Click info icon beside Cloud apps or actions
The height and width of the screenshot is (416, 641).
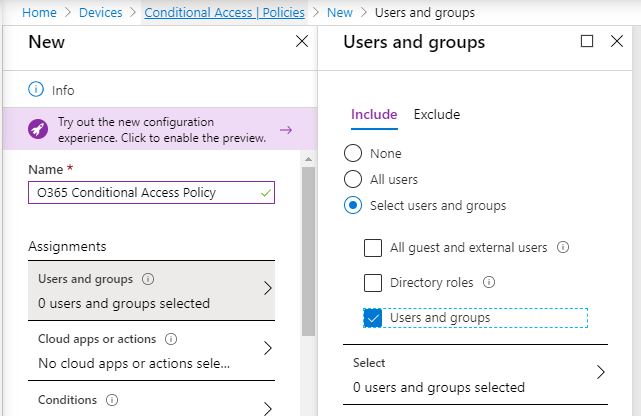click(171, 339)
